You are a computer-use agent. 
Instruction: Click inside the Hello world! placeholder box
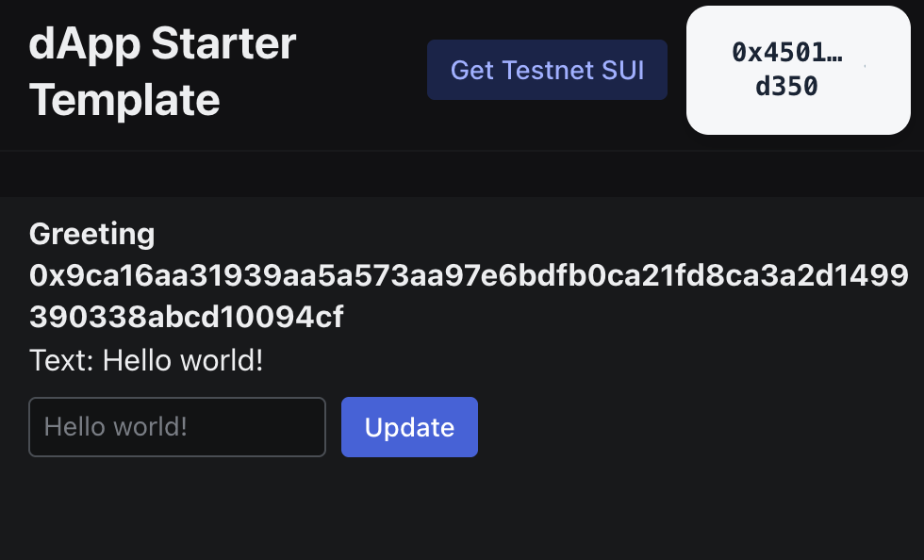click(176, 427)
